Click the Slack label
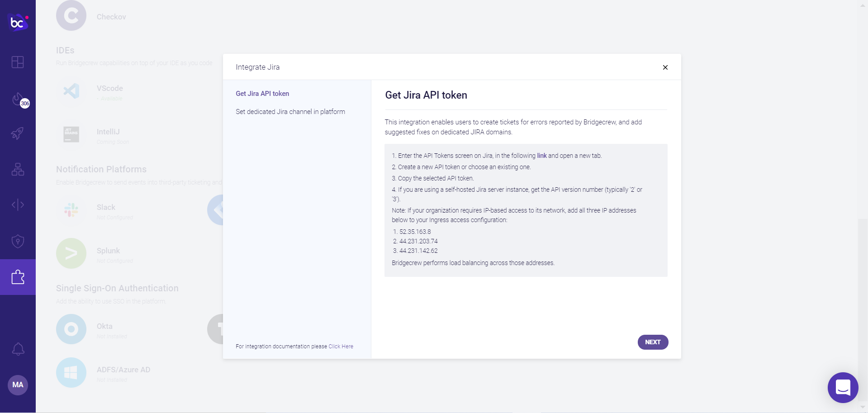 tap(106, 207)
